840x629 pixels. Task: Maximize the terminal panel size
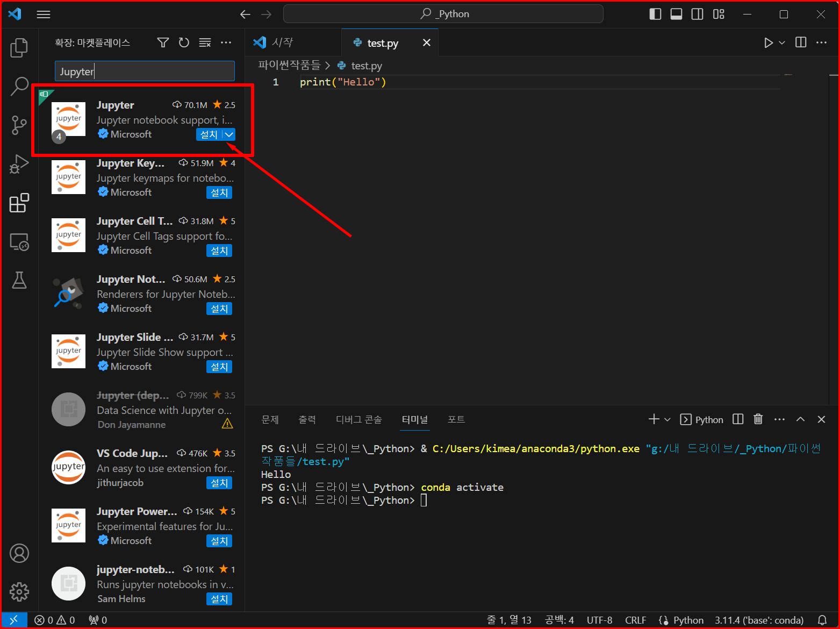click(801, 419)
